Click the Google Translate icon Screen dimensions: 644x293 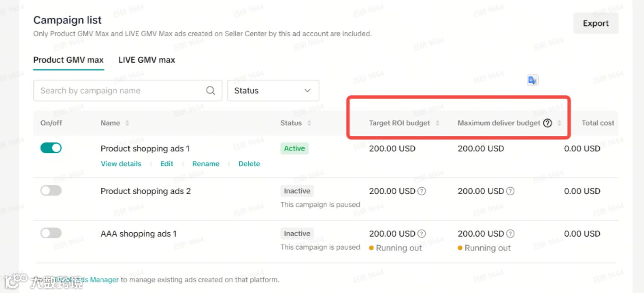(532, 80)
